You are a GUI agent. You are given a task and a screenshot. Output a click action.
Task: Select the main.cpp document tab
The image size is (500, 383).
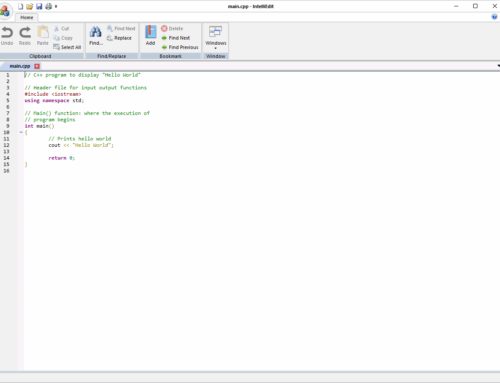tap(20, 66)
